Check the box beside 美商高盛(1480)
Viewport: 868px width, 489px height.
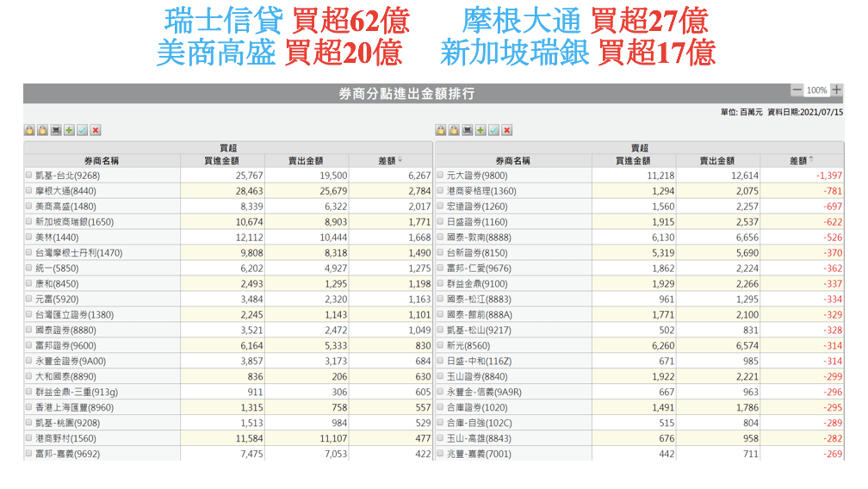pyautogui.click(x=29, y=207)
